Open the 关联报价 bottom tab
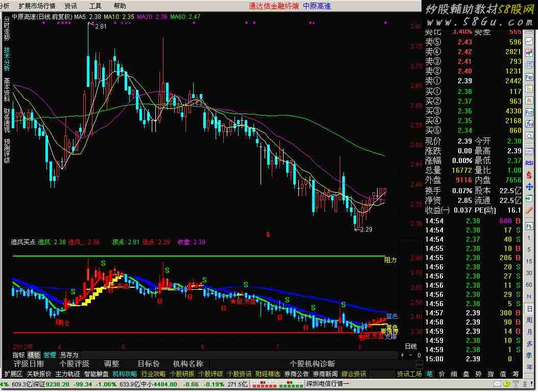 [39, 374]
